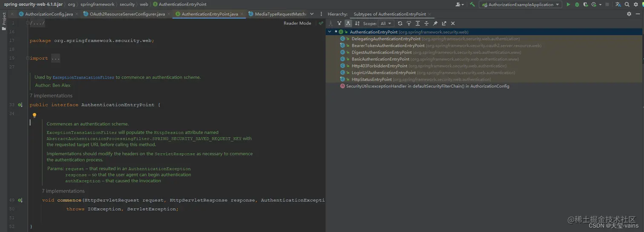Click the green inspection checkmark icon
644x232 pixels.
tap(321, 23)
